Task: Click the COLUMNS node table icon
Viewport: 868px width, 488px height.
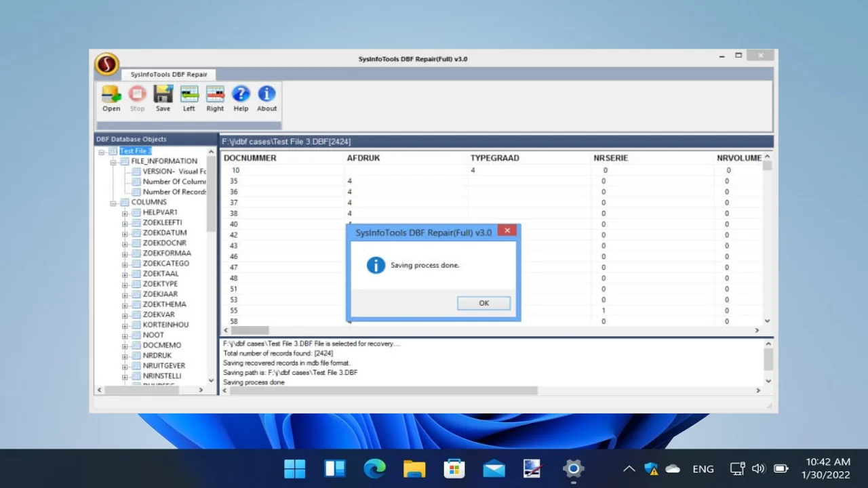Action: [125, 202]
